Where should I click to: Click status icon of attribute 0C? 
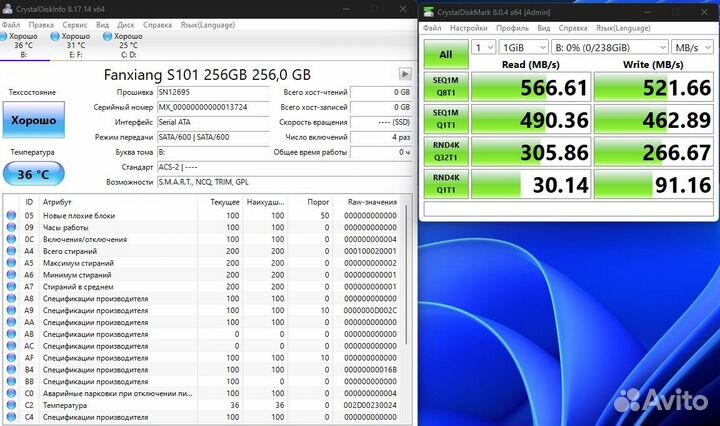coord(11,239)
